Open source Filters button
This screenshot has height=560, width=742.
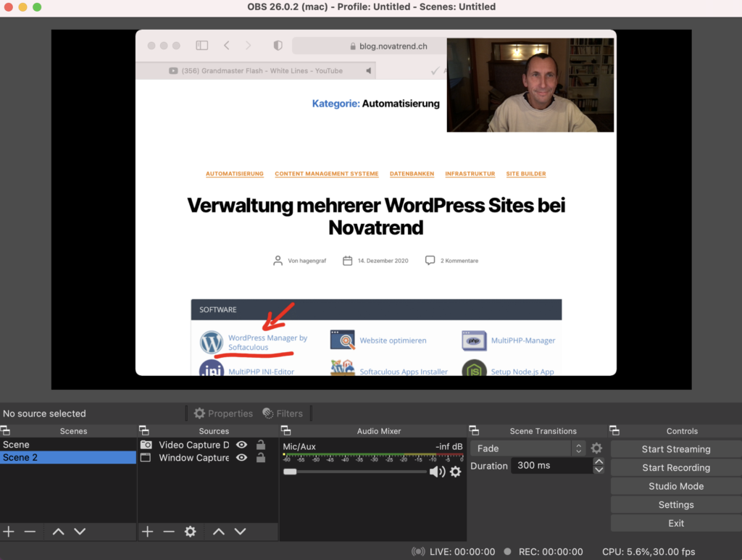283,414
